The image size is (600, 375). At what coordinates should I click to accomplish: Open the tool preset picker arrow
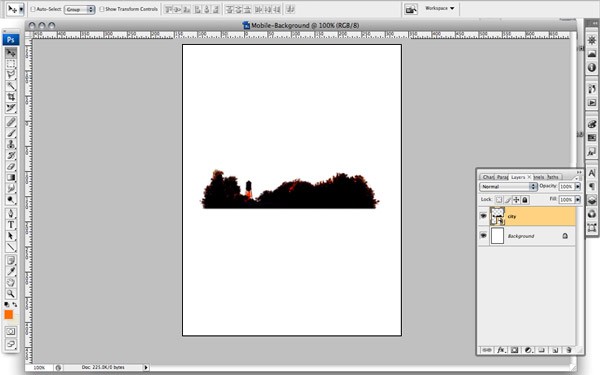point(21,9)
